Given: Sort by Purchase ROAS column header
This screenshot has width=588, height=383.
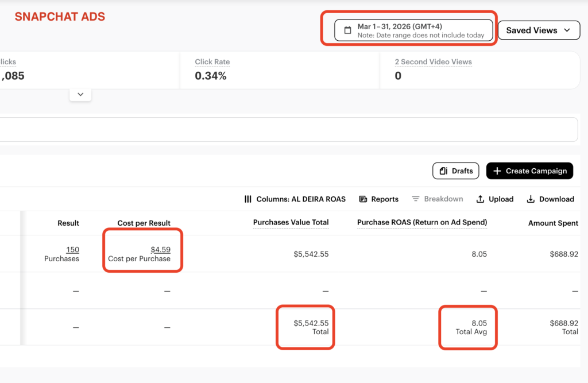Looking at the screenshot, I should (421, 223).
